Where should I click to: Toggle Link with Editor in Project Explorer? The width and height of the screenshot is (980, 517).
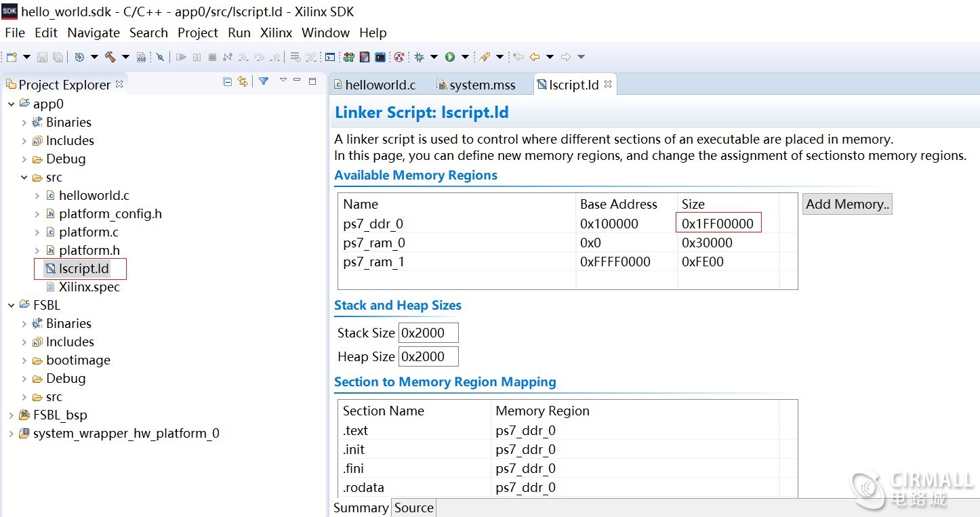(243, 81)
